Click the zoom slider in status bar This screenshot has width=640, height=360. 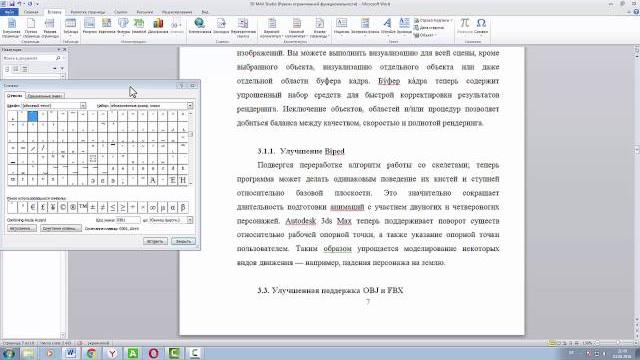pos(618,343)
